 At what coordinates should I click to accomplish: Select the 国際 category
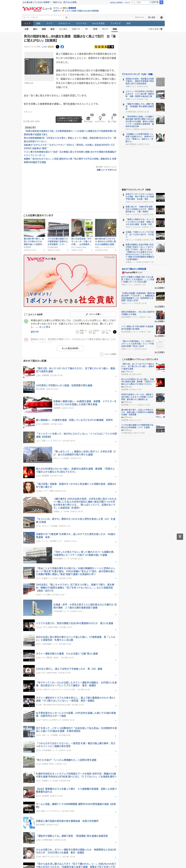pyautogui.click(x=44, y=29)
